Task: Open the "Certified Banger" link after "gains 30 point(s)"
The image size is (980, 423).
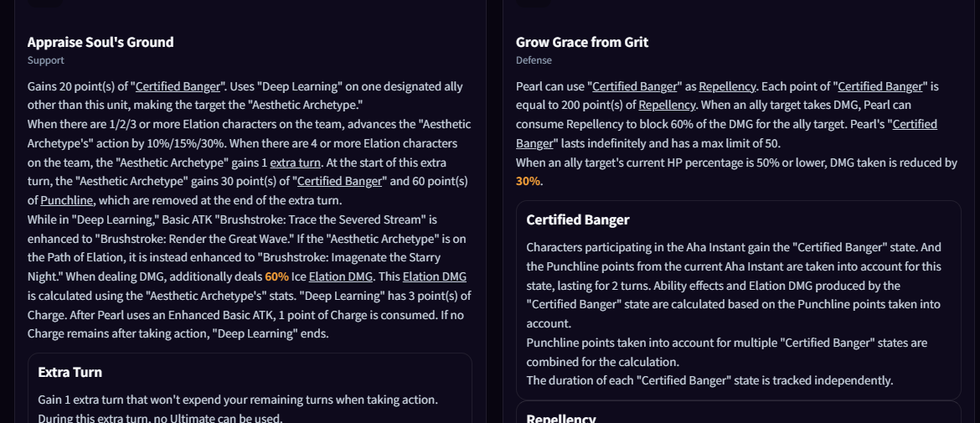Action: 339,182
